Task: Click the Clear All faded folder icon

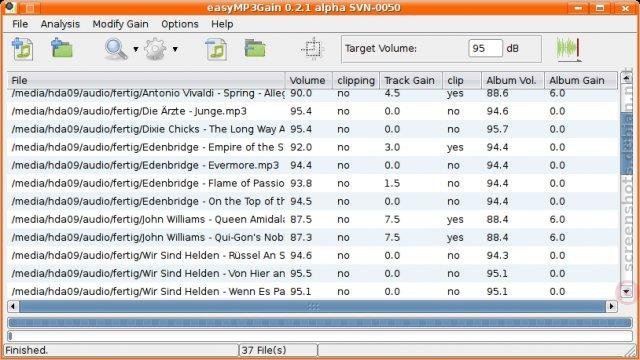Action: pos(255,49)
